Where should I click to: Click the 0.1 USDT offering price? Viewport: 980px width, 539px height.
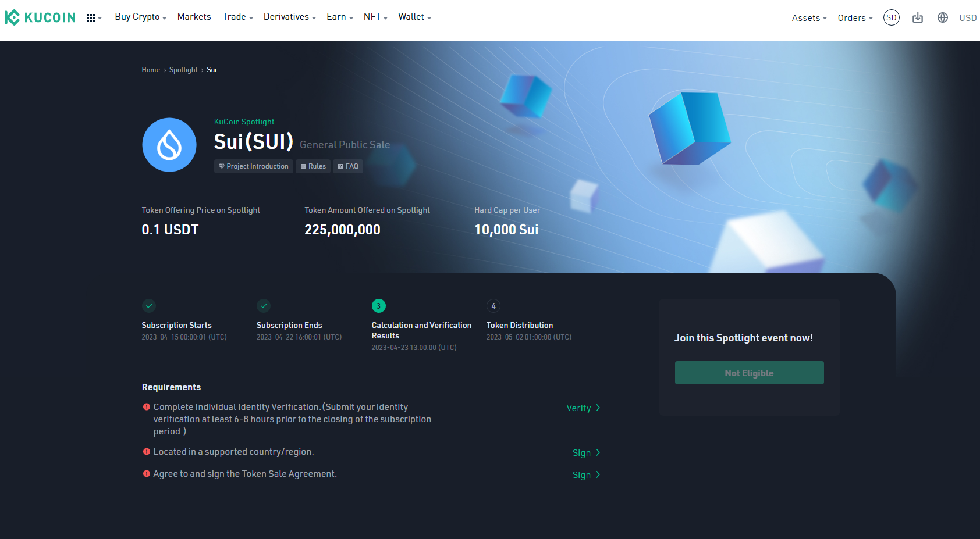click(170, 230)
